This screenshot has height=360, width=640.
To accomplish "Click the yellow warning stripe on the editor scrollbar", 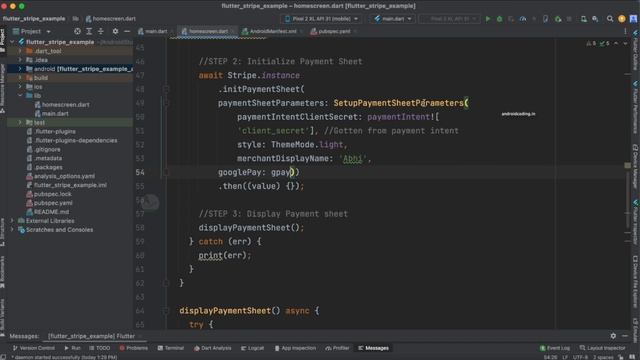I will click(x=627, y=165).
